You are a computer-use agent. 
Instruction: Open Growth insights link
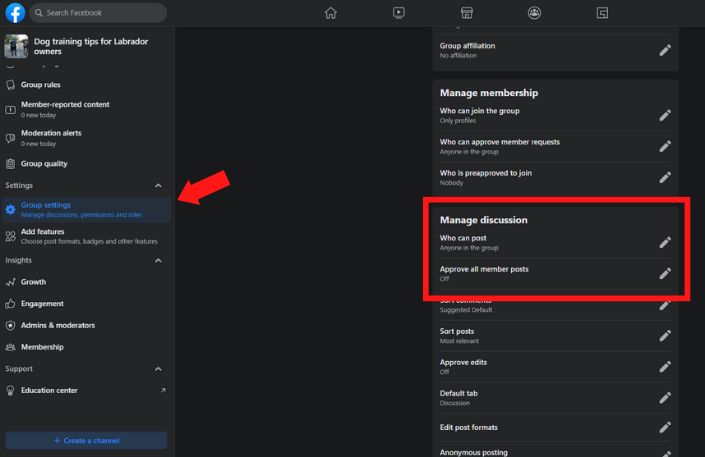coord(85,282)
